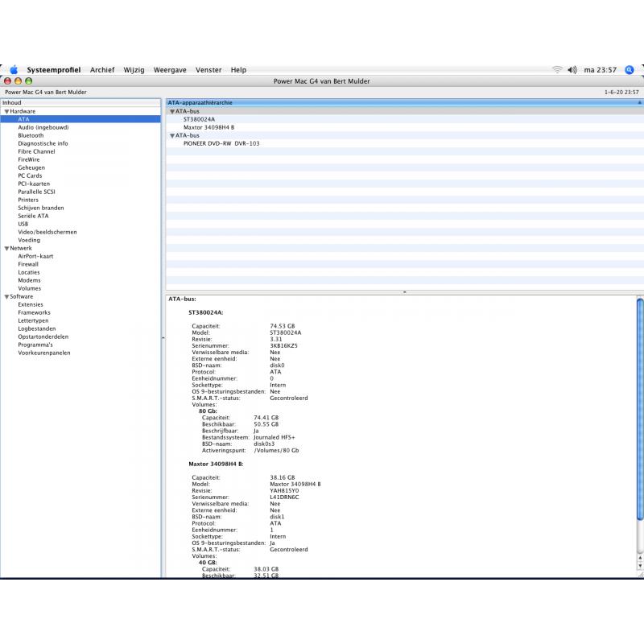The height and width of the screenshot is (644, 644).
Task: Collapse the Netwerk section
Action: click(6, 249)
